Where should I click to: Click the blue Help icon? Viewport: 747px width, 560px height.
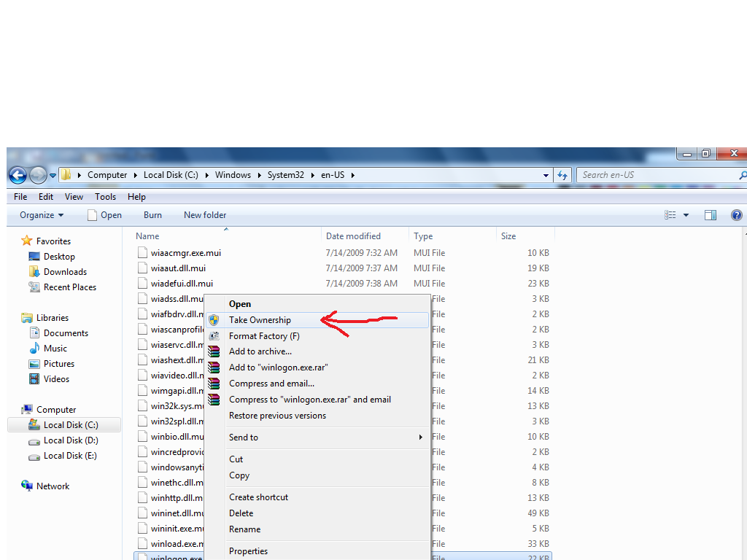(x=737, y=215)
